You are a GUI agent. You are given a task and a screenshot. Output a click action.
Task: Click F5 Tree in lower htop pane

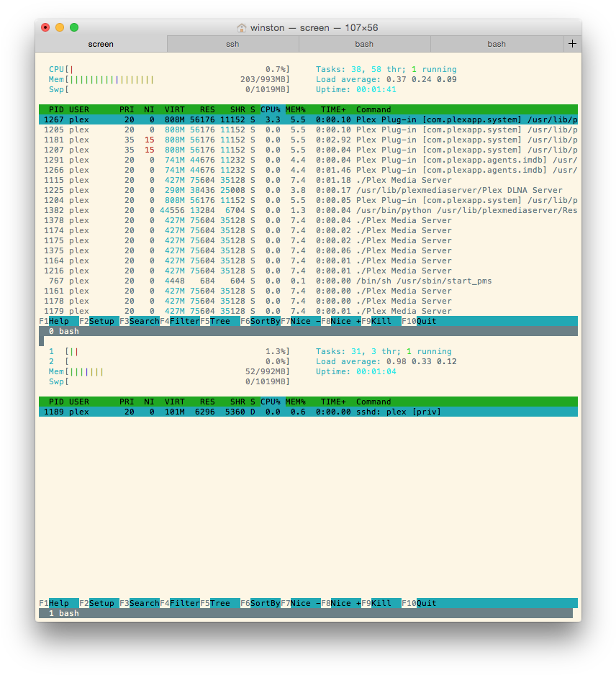click(220, 603)
